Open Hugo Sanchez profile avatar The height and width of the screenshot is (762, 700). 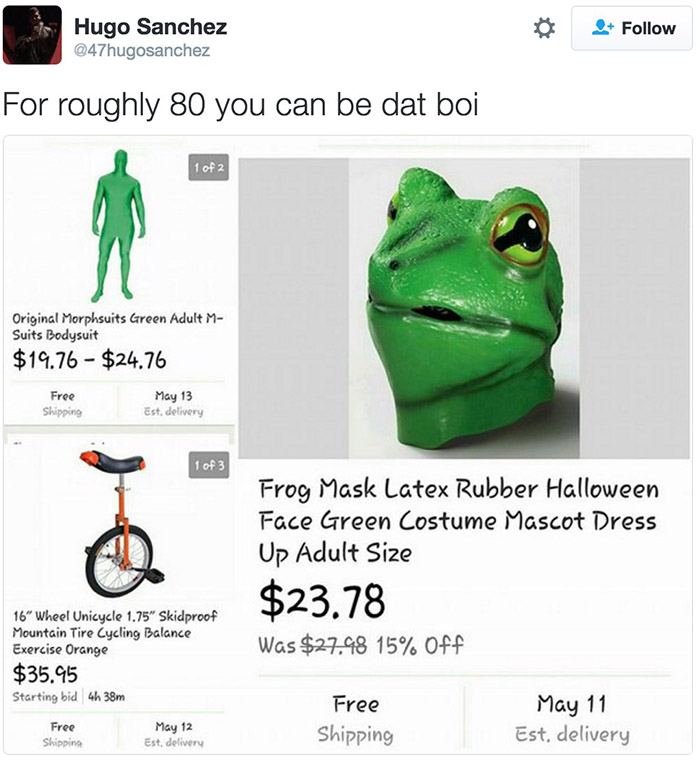[32, 35]
